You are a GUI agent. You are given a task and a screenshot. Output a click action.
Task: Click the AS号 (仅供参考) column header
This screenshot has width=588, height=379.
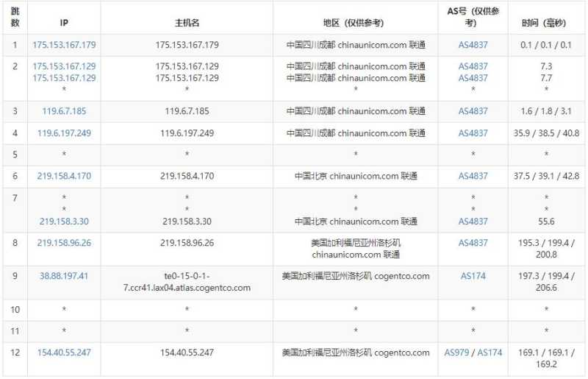pos(473,17)
